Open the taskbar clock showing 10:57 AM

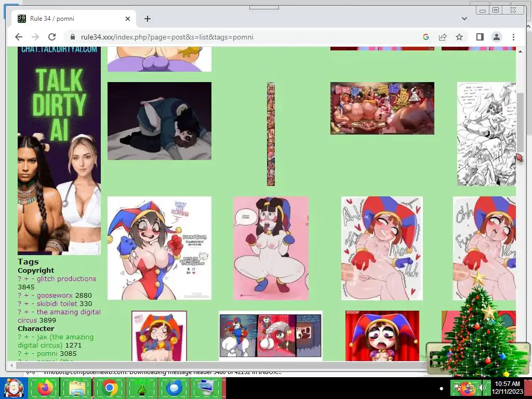point(507,388)
